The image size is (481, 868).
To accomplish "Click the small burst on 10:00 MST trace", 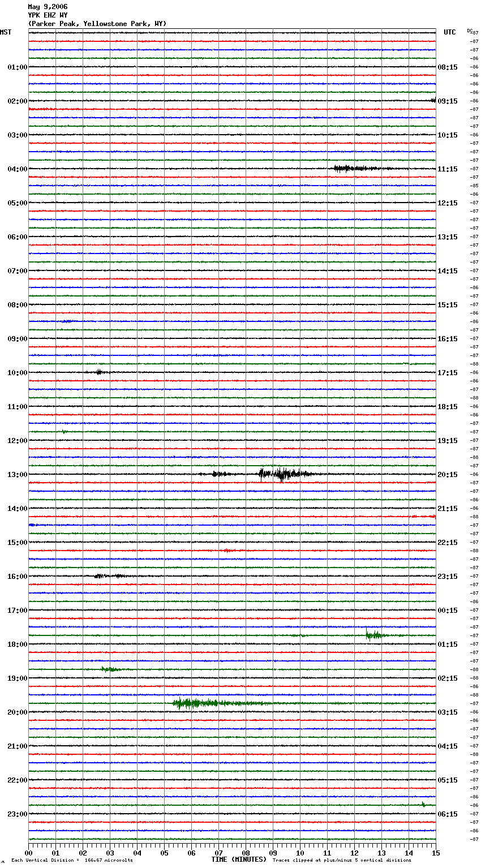I will [x=100, y=372].
